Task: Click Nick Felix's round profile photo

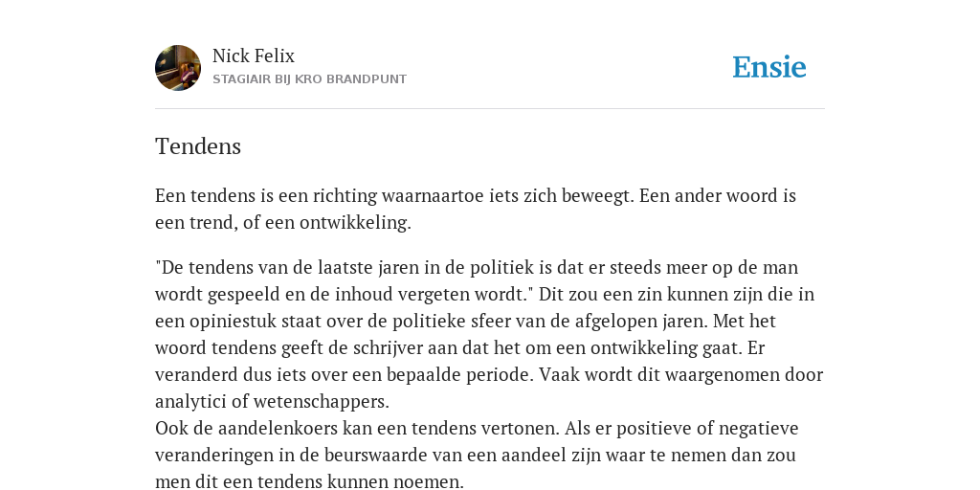Action: coord(178,68)
